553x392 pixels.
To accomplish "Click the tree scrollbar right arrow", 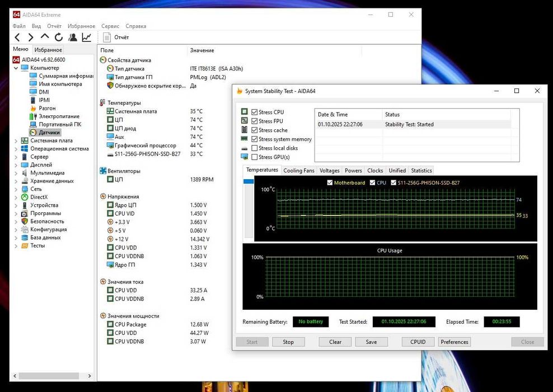I will coord(90,376).
